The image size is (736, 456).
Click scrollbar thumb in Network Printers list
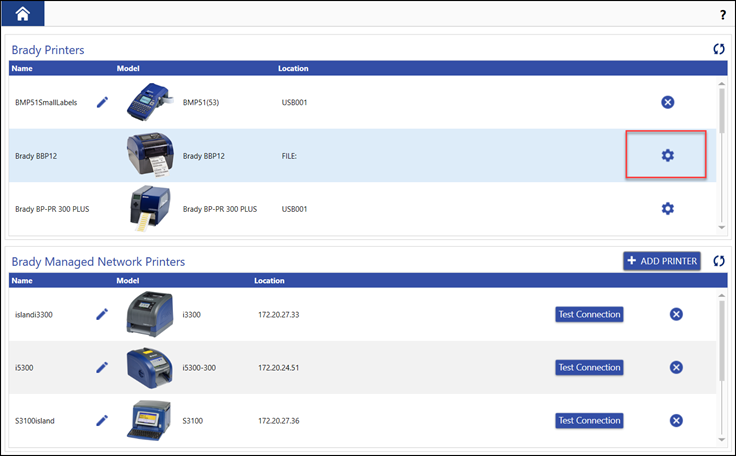click(x=721, y=340)
